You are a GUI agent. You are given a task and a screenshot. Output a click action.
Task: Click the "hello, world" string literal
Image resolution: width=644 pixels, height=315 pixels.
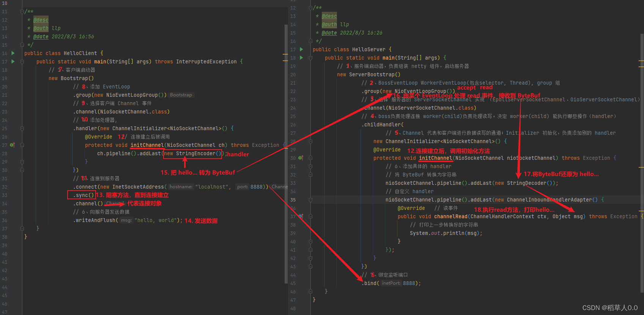(156, 220)
